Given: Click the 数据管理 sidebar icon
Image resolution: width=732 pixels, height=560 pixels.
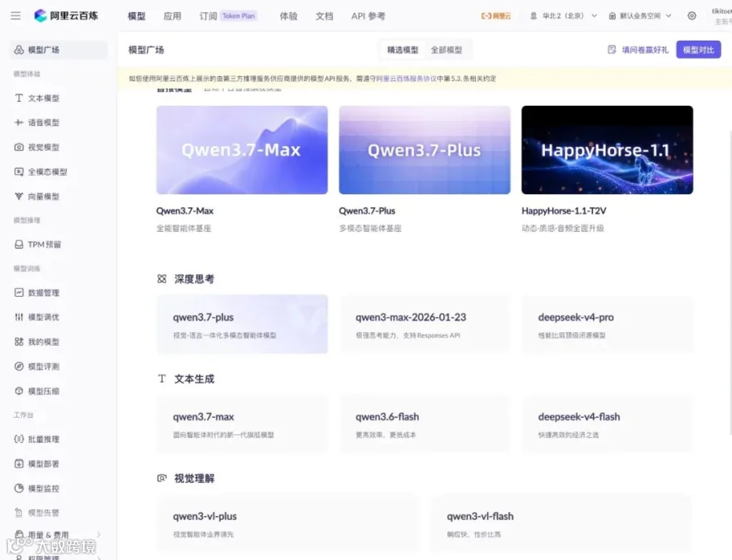Looking at the screenshot, I should tap(19, 293).
